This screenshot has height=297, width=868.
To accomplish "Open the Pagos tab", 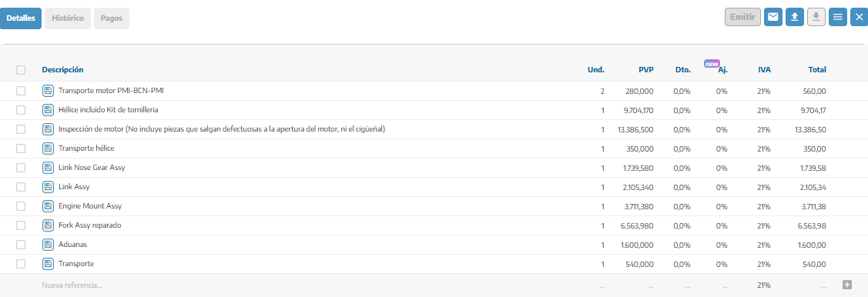I will click(x=111, y=18).
